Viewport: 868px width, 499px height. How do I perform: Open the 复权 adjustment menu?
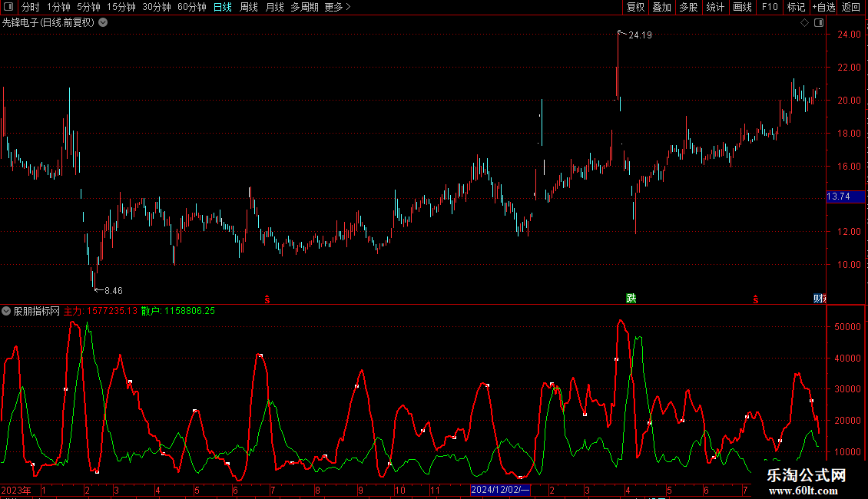coord(635,7)
